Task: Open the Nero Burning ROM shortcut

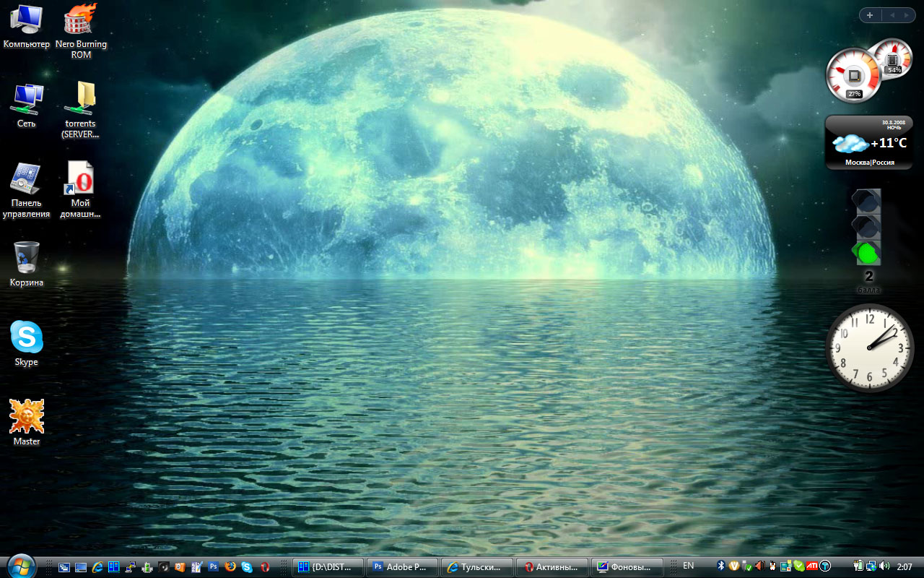Action: [81, 30]
